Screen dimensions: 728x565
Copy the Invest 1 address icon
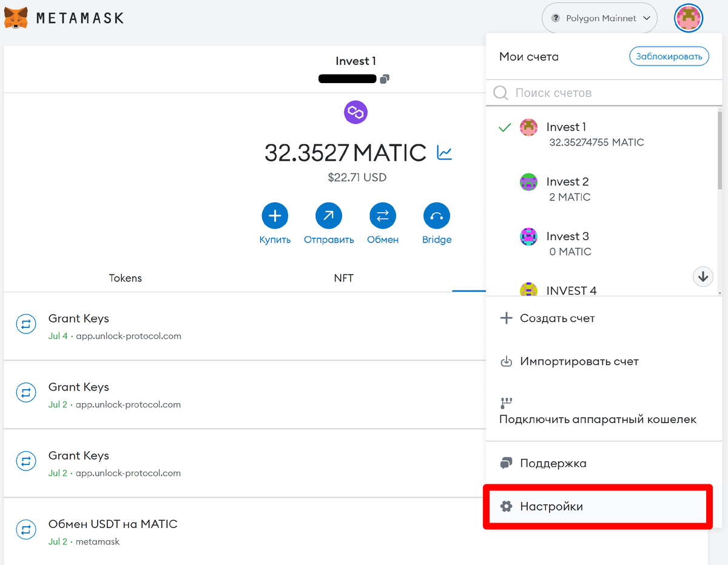pyautogui.click(x=385, y=79)
